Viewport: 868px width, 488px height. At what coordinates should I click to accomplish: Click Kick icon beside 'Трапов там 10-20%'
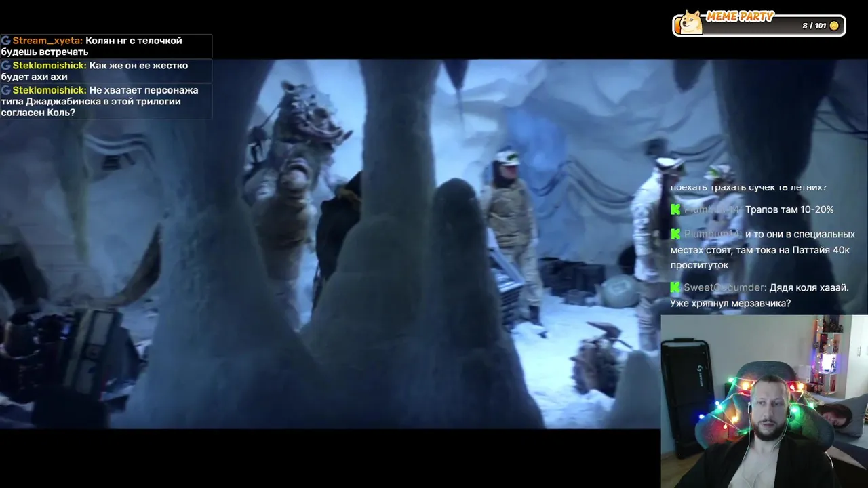[675, 209]
